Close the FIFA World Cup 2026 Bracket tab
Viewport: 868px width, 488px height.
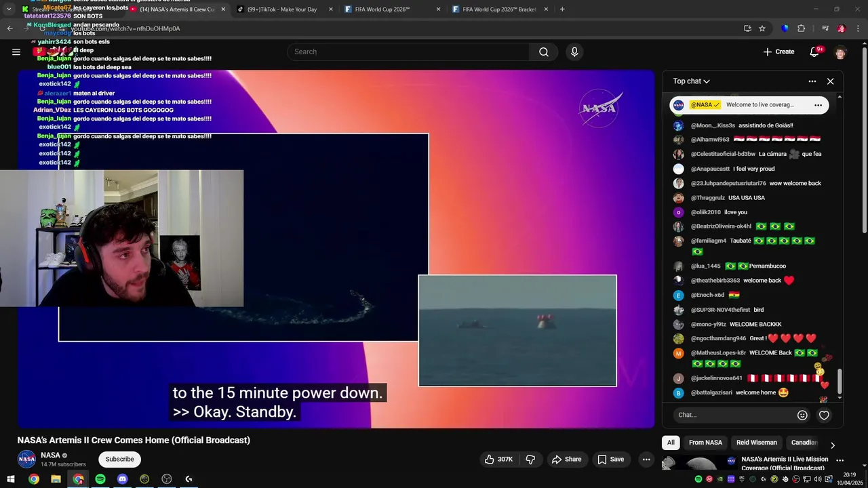click(547, 9)
